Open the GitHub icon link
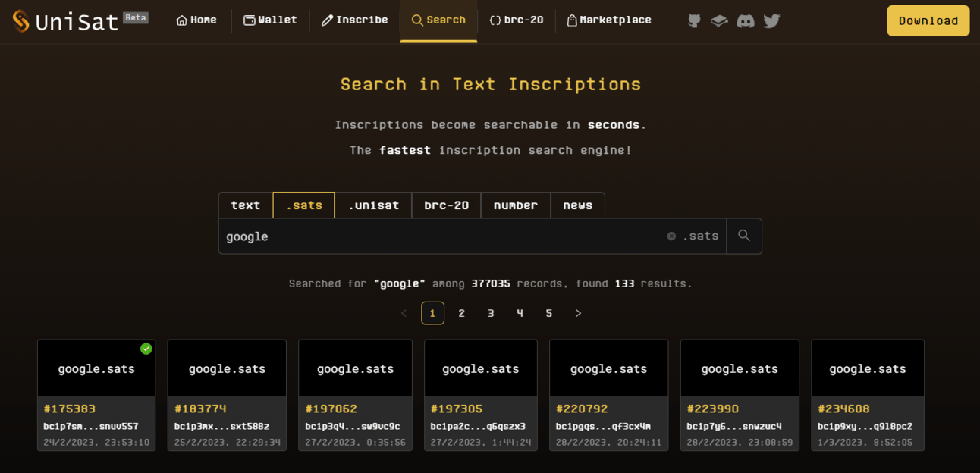The height and width of the screenshot is (473, 980). pos(694,21)
